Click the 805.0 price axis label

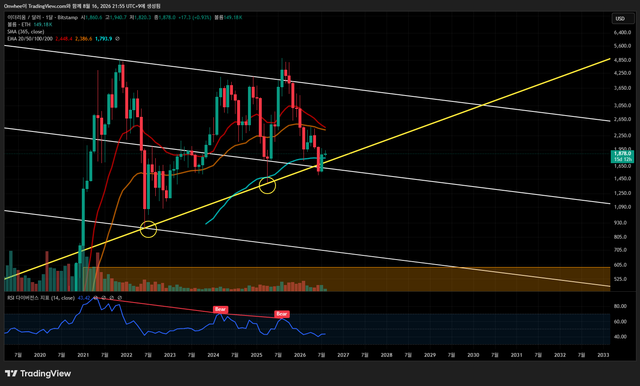click(x=620, y=237)
